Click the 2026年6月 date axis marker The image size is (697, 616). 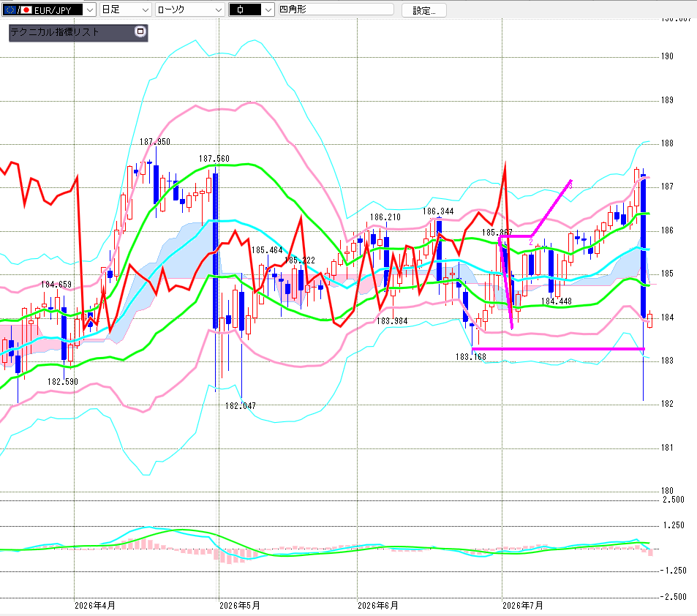tap(378, 606)
